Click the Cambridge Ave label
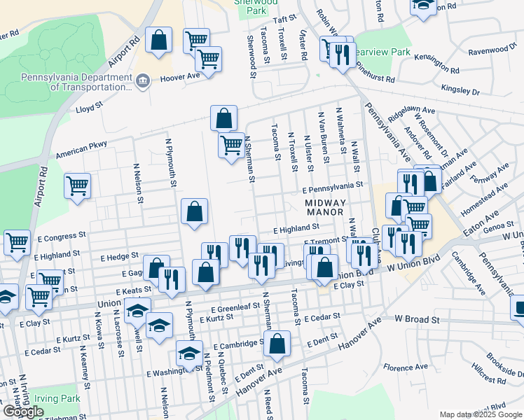524x420 pixels. pos(468,273)
